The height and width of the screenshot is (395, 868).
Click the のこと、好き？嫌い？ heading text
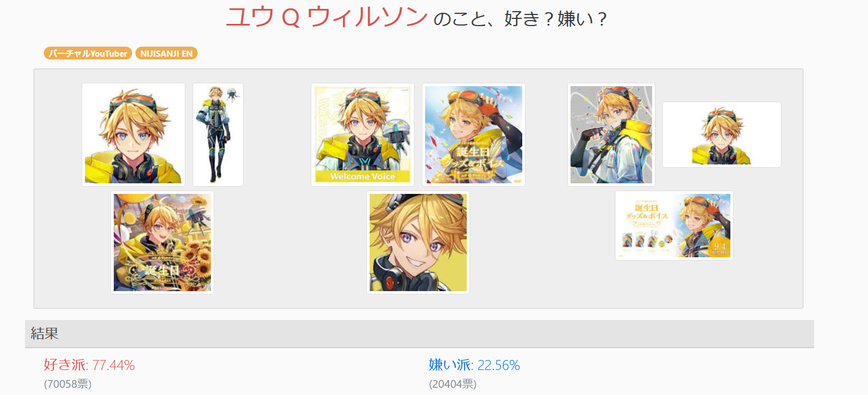(520, 19)
